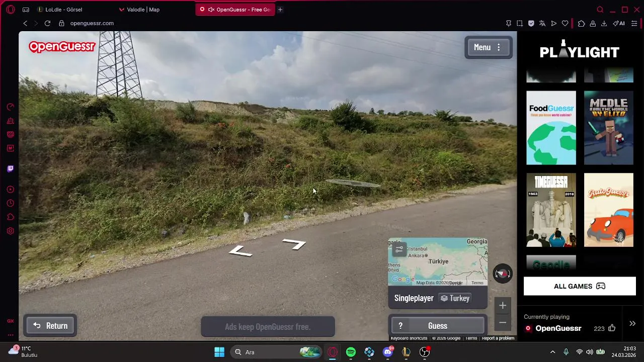Viewport: 644px width, 362px height.
Task: Open FoodGuessr game thumbnail
Action: [551, 128]
